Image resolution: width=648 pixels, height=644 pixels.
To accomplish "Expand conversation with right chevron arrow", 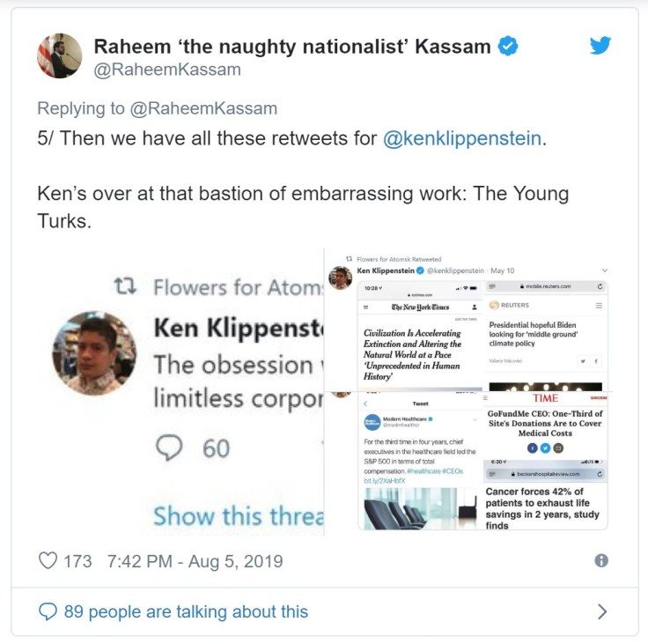I will click(x=602, y=611).
